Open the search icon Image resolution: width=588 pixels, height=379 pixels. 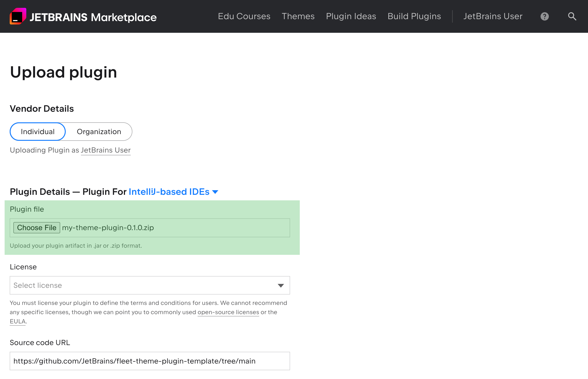[572, 16]
